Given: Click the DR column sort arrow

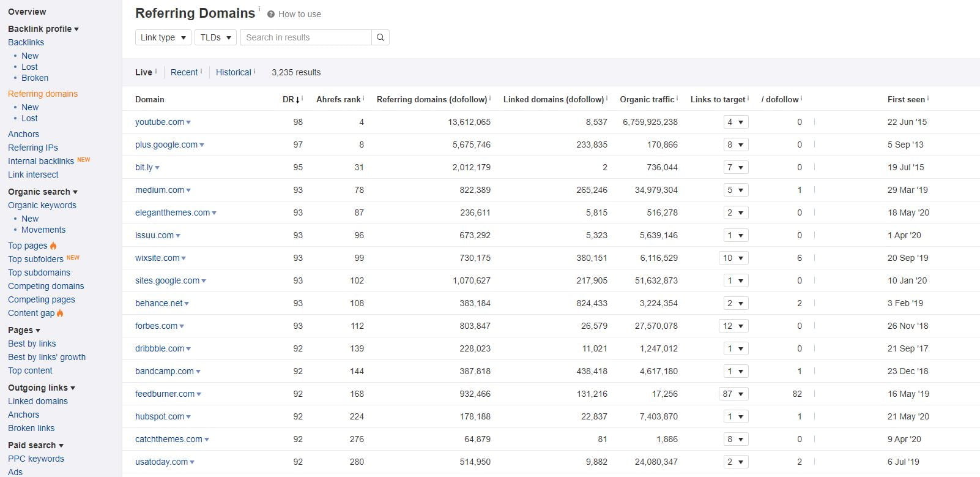Looking at the screenshot, I should [298, 100].
